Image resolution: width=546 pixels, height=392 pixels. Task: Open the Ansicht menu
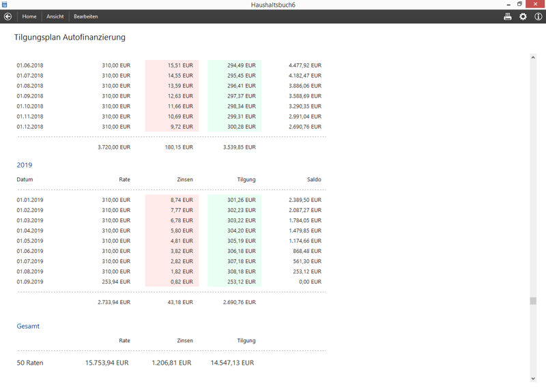(55, 16)
